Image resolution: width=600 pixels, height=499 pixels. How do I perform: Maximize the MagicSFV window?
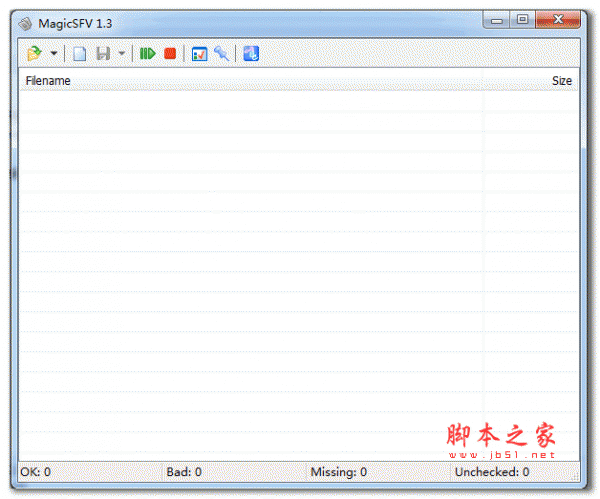522,20
